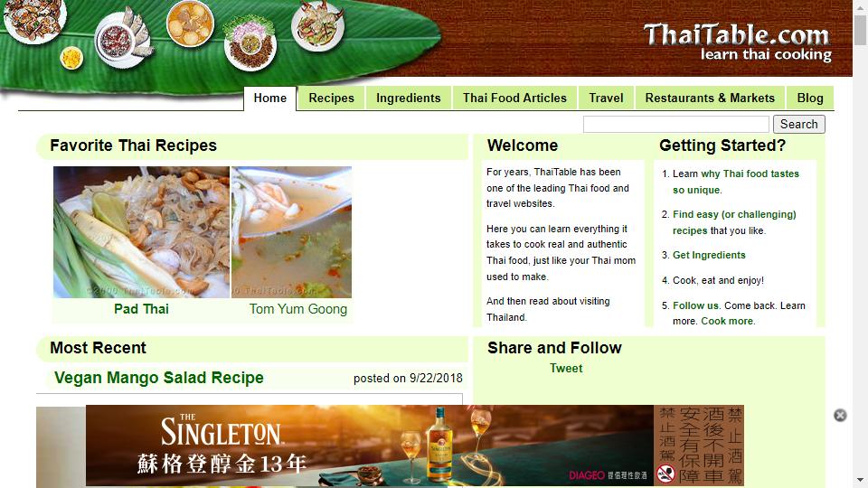The image size is (868, 488).
Task: Click the Search button
Action: click(798, 124)
